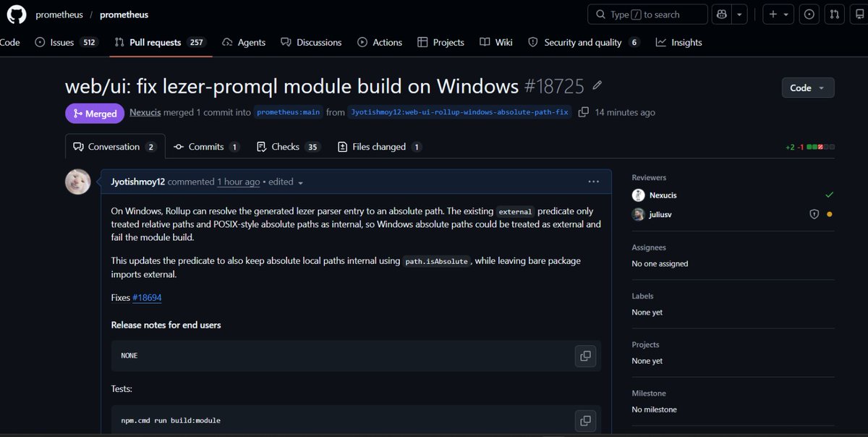Click the Nexucis approved checkmark icon
Screen dimensions: 868x437
pyautogui.click(x=829, y=195)
